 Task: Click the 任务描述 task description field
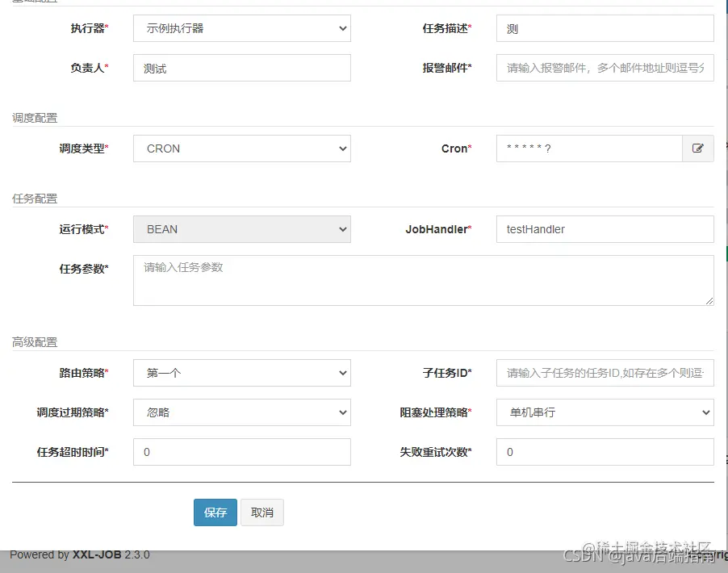pyautogui.click(x=605, y=28)
